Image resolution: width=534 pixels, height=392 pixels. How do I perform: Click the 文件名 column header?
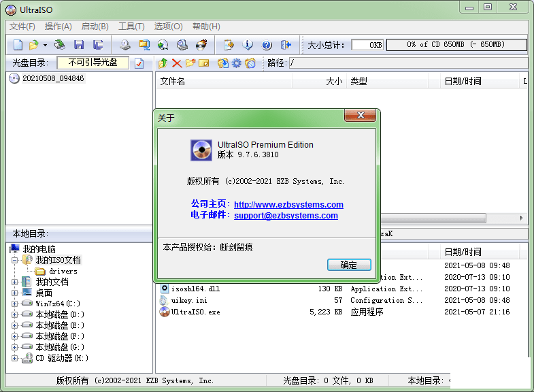(224, 82)
